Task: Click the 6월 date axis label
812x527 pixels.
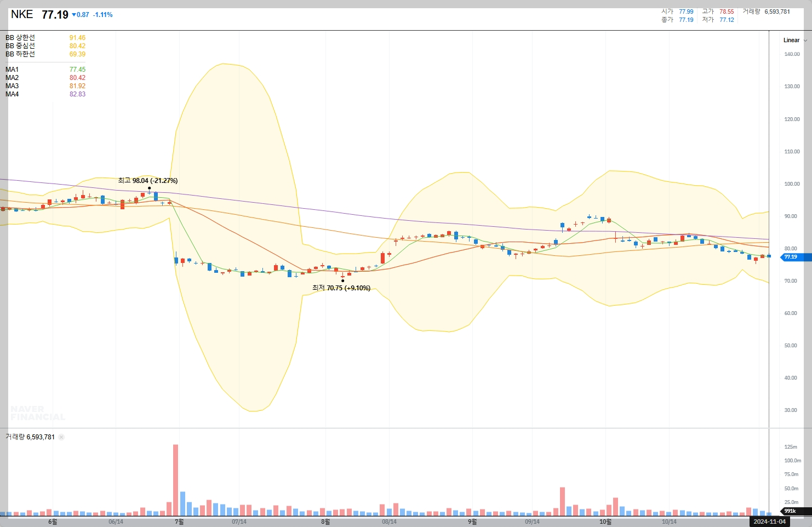Action: click(x=53, y=522)
